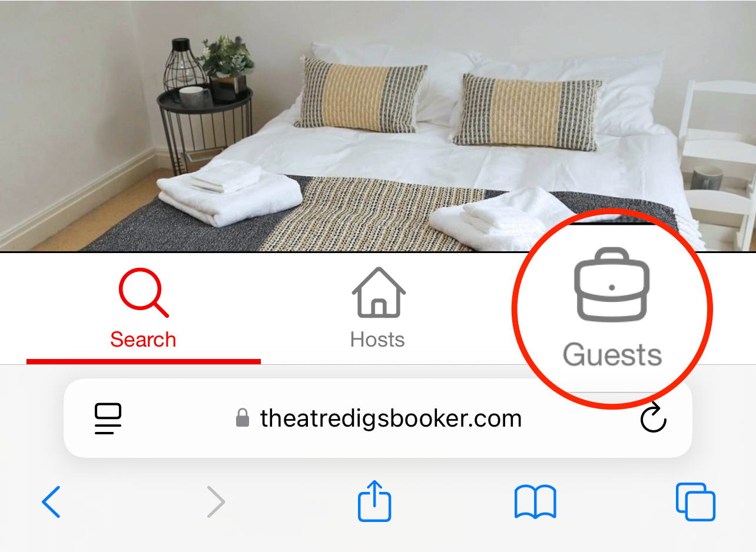Tap the Hosts house icon
Viewport: 756px width, 552px height.
379,292
